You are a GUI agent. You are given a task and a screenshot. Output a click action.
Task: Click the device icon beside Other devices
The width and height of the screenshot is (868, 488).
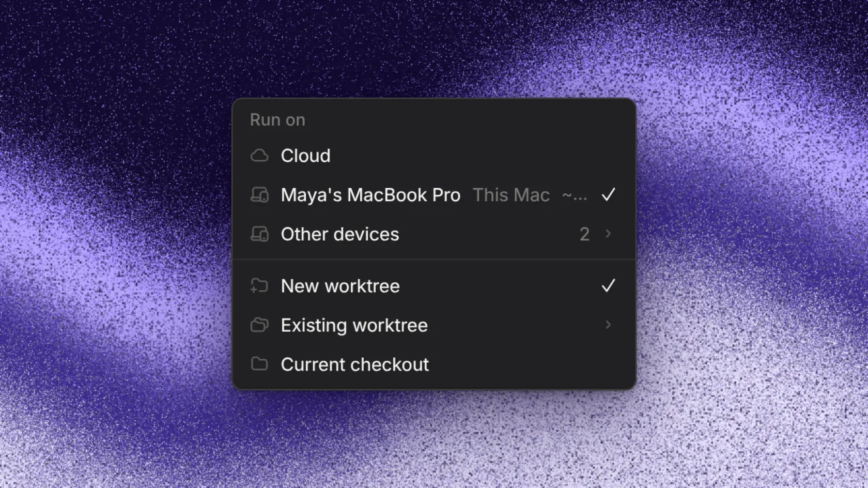(x=259, y=234)
